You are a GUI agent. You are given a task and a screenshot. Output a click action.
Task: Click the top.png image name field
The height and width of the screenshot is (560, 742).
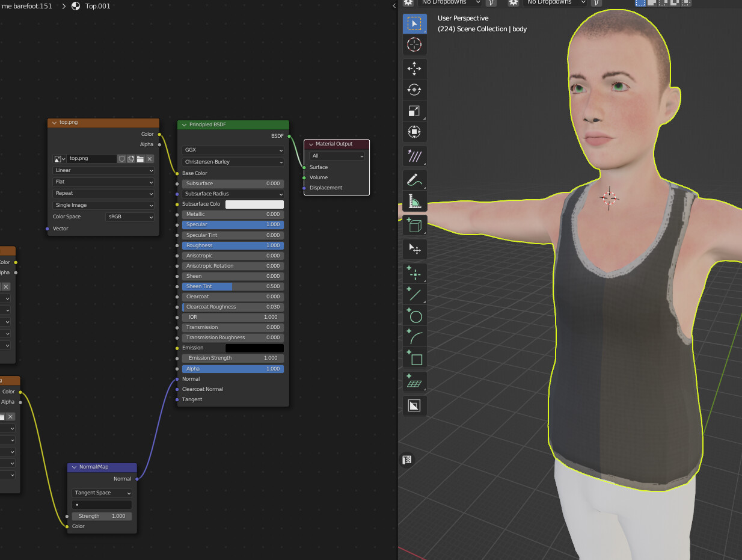click(91, 159)
